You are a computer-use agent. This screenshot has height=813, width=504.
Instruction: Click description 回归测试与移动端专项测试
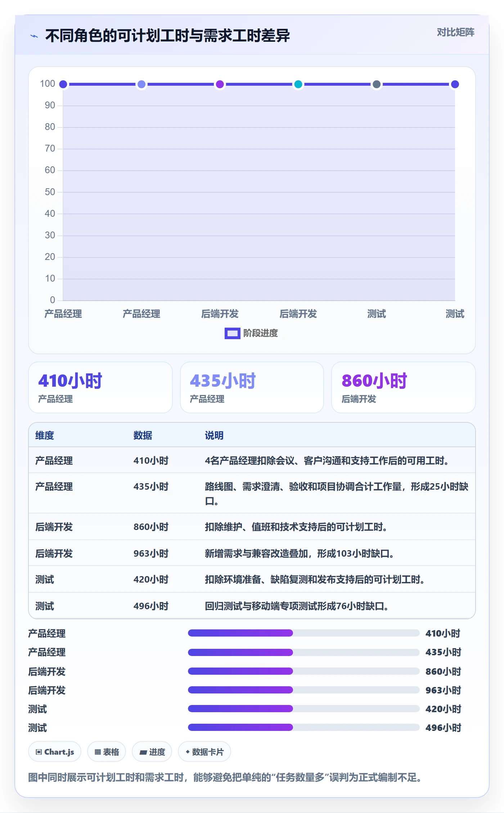297,606
